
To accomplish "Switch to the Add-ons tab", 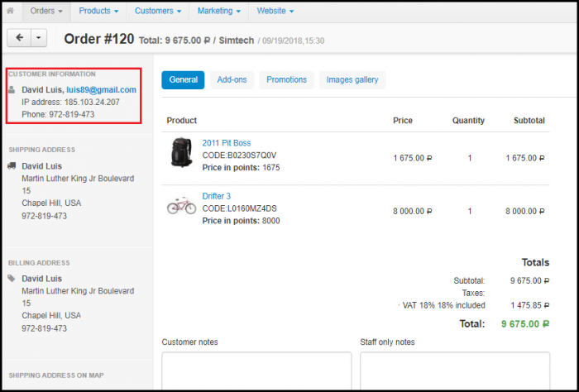I will click(232, 79).
